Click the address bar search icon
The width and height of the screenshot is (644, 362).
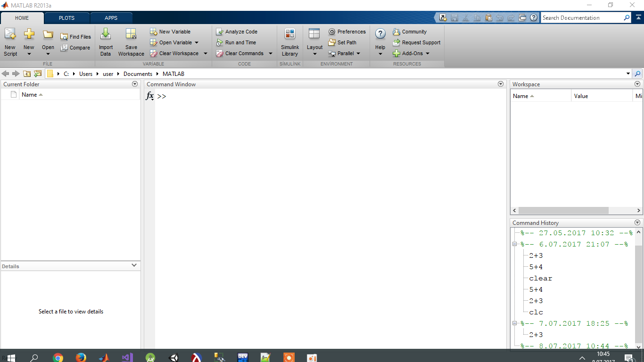(x=638, y=74)
